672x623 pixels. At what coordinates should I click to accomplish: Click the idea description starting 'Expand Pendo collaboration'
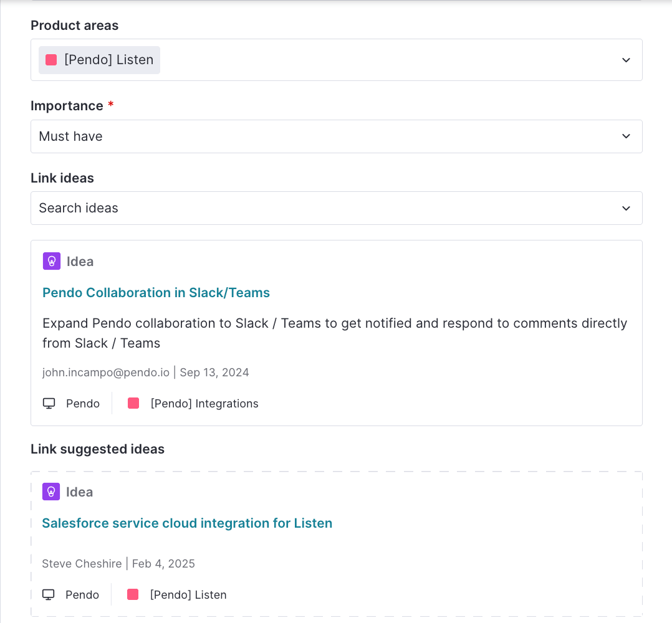pyautogui.click(x=335, y=333)
